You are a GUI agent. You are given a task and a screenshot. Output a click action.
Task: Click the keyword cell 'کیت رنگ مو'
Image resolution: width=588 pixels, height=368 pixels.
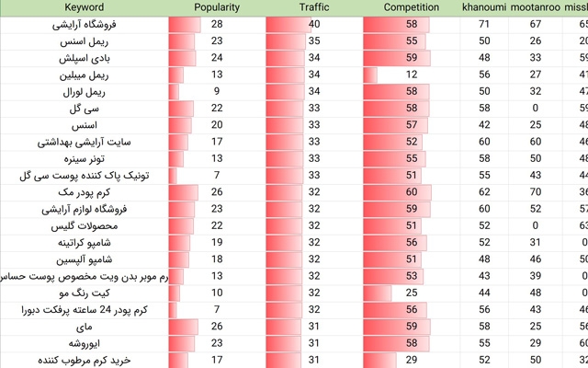coord(85,293)
